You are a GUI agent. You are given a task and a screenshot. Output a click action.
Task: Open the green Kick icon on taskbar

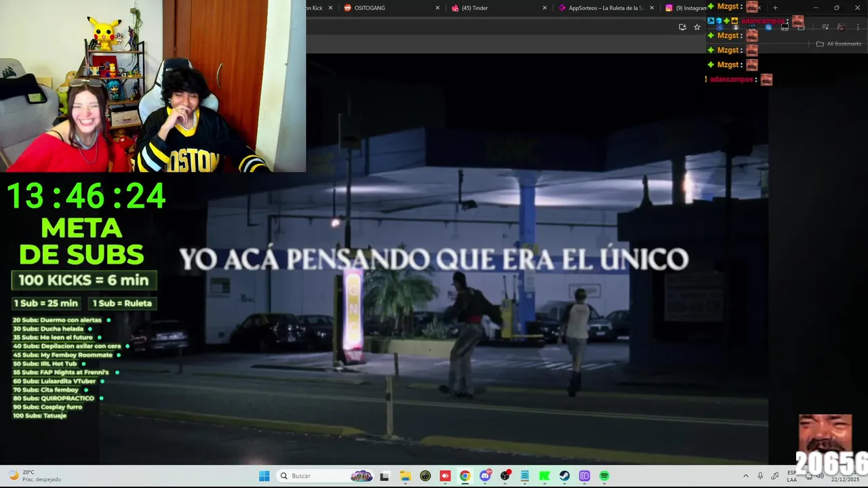(x=545, y=476)
